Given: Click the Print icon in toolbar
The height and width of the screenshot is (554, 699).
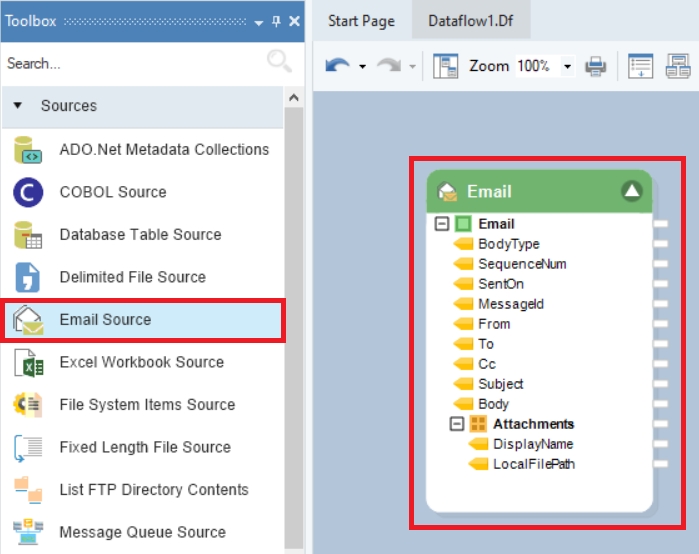Looking at the screenshot, I should click(x=596, y=66).
